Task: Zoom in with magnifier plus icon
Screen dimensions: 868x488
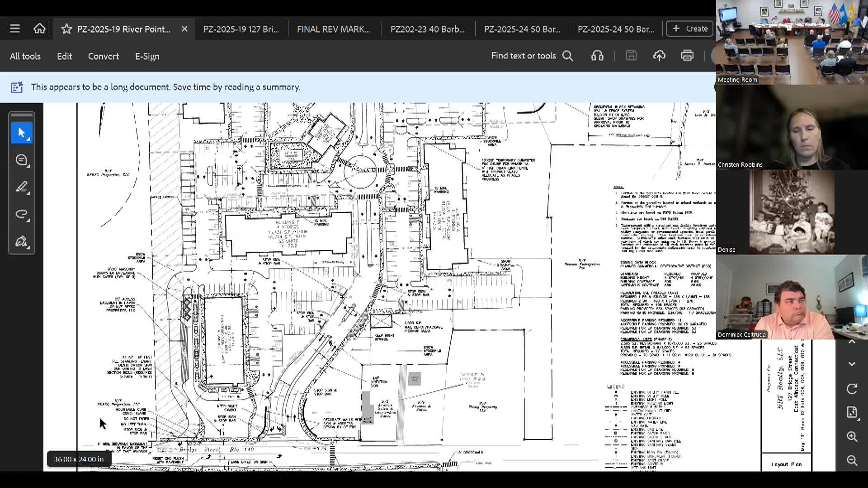Action: pyautogui.click(x=852, y=436)
